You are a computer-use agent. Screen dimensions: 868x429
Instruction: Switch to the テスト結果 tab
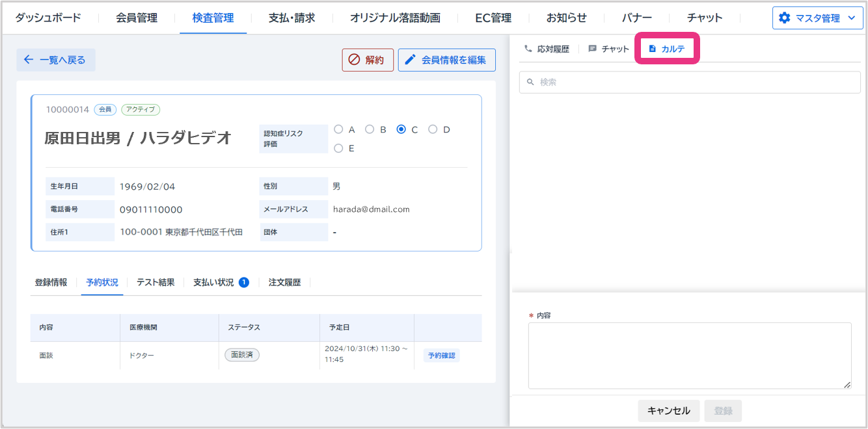[x=156, y=282]
